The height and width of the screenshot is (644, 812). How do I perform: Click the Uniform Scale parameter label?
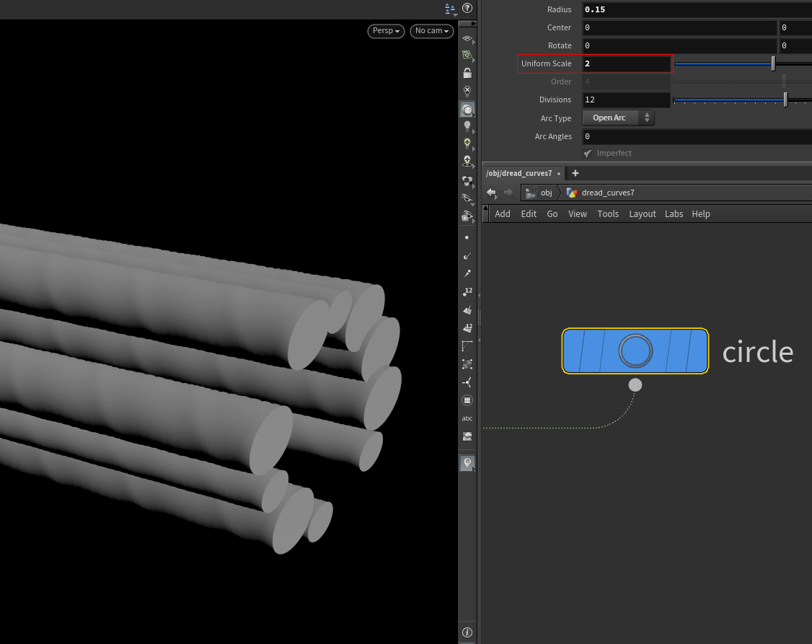point(546,63)
